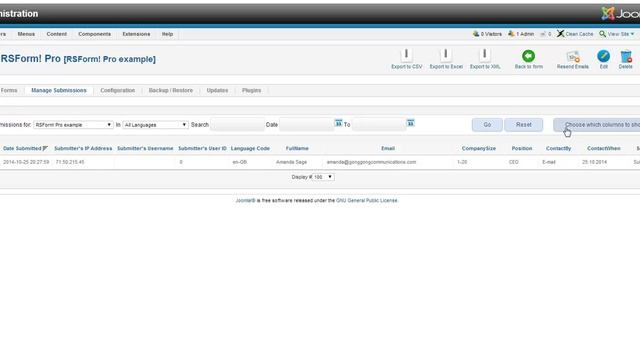This screenshot has width=640, height=360.
Task: Select the E-mail ContactBy cell
Action: click(549, 162)
